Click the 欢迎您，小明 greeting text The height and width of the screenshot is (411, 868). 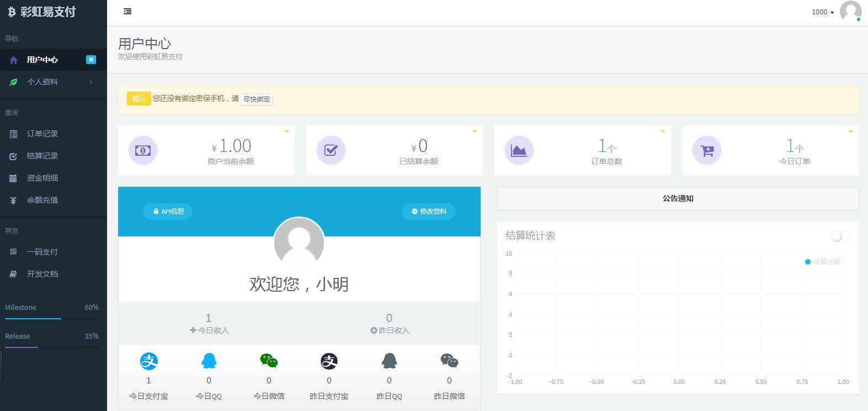click(299, 284)
